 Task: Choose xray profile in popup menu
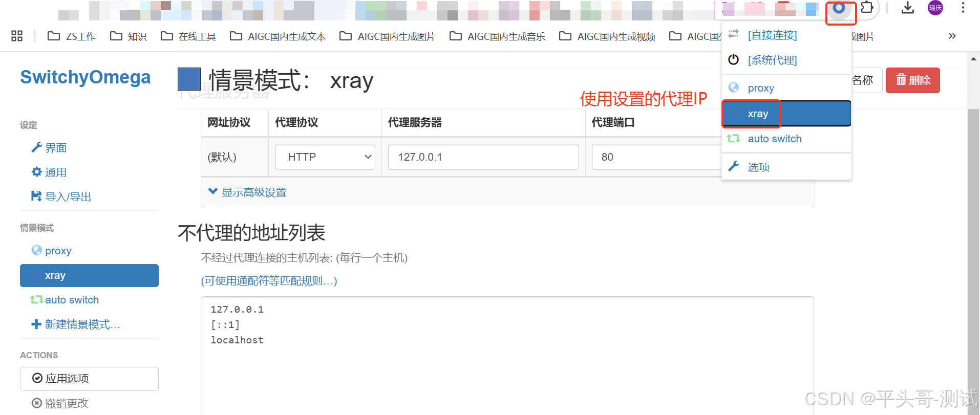click(786, 114)
